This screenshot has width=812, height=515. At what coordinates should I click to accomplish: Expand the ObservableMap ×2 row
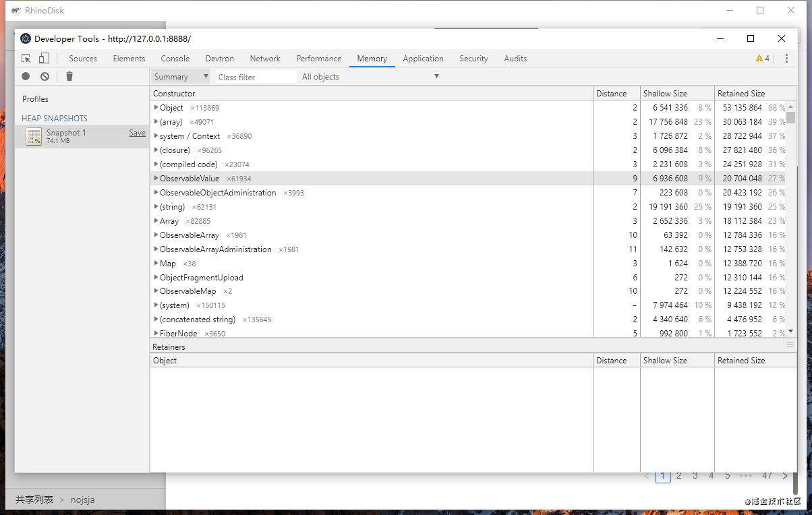pos(156,291)
